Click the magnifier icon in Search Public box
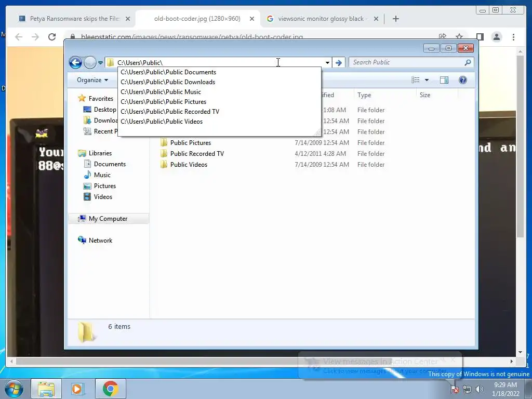Screen dimensions: 532x399 pyautogui.click(x=468, y=62)
